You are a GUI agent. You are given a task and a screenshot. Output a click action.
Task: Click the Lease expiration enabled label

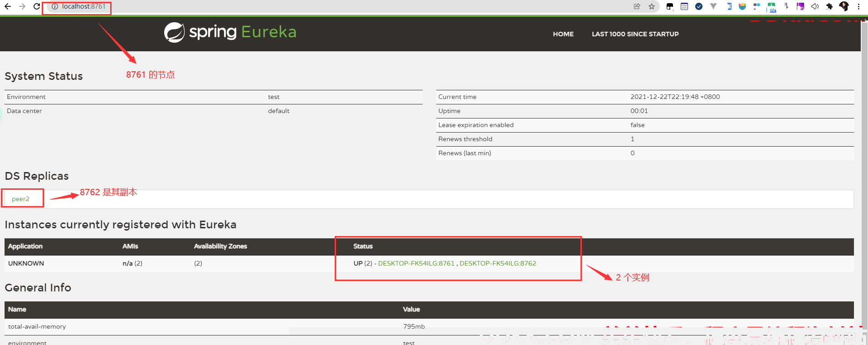pyautogui.click(x=476, y=125)
